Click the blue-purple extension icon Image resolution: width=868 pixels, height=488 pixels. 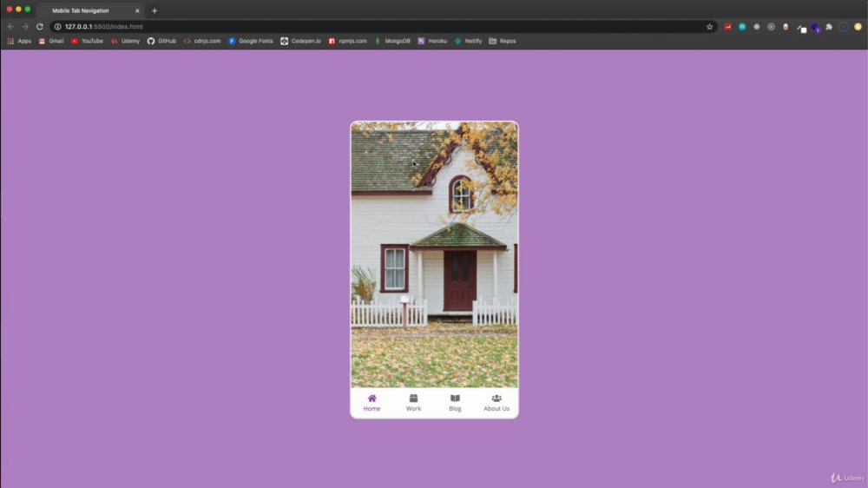815,27
